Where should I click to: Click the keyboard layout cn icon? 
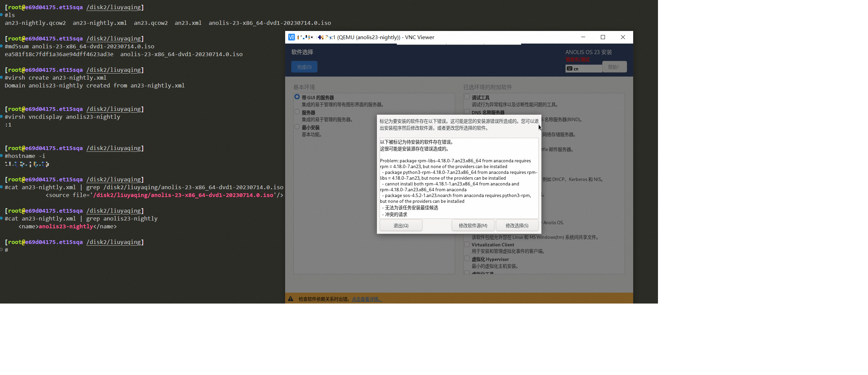click(570, 69)
